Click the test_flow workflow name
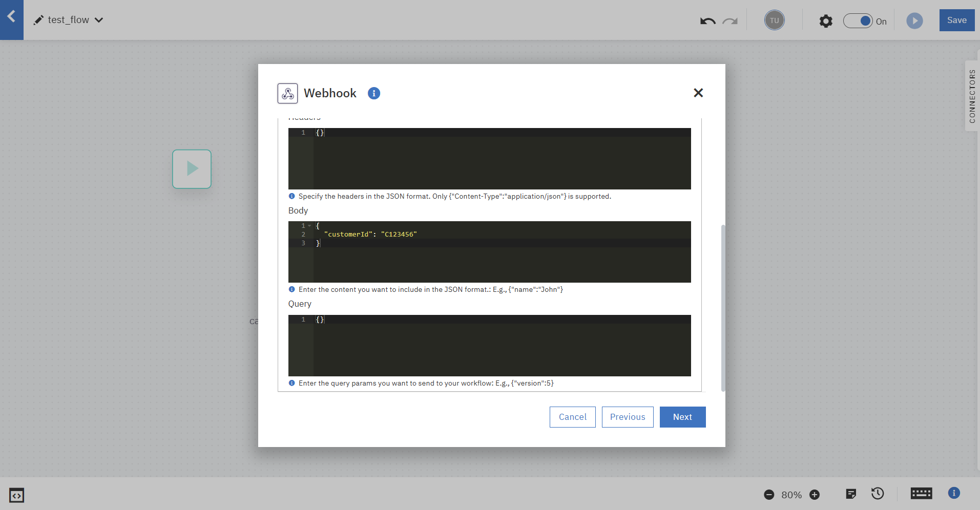Screen dimensions: 980x510 click(x=69, y=20)
